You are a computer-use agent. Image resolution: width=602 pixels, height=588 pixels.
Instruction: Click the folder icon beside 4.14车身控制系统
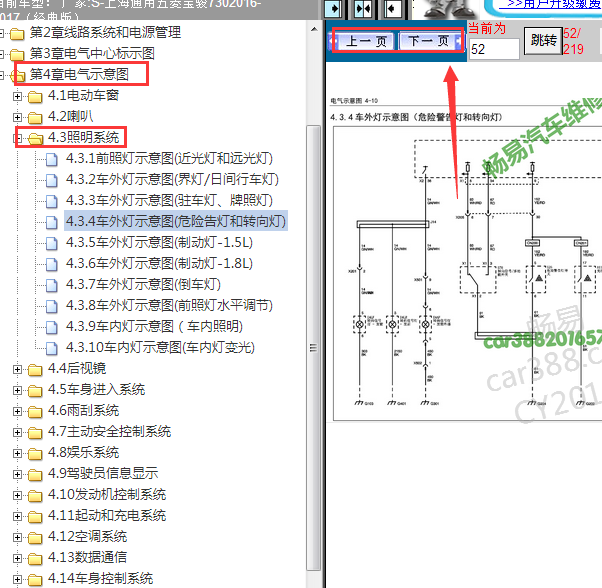pos(35,580)
